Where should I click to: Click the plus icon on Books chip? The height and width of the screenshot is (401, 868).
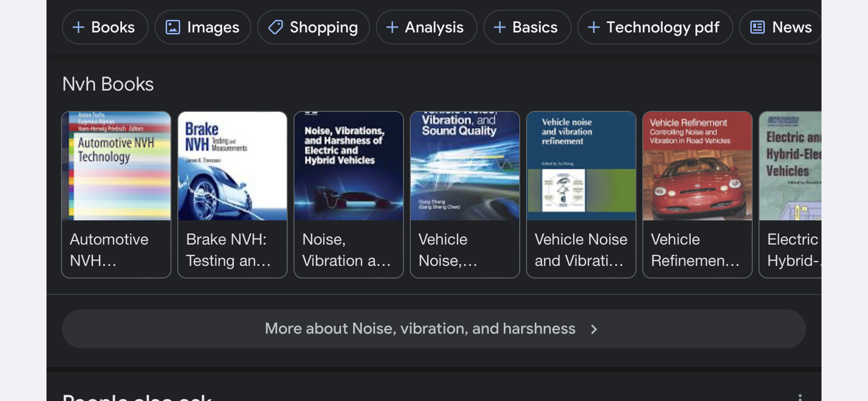coord(78,27)
